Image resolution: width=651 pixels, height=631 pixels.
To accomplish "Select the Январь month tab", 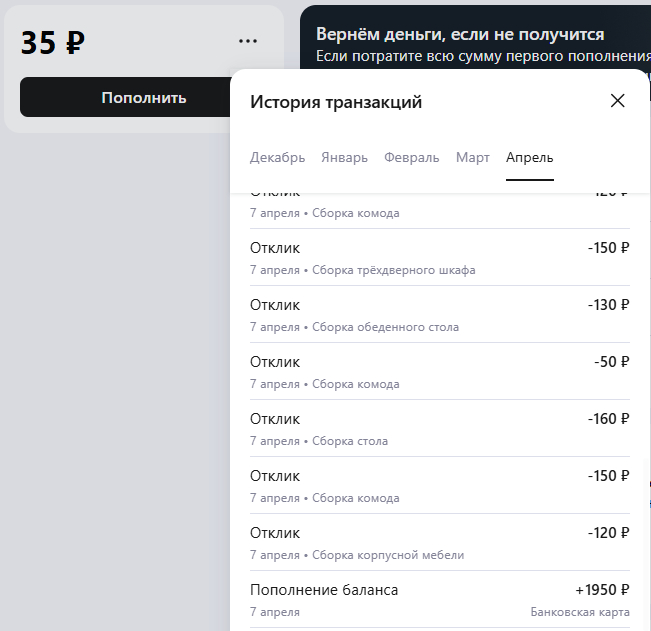I will point(344,158).
